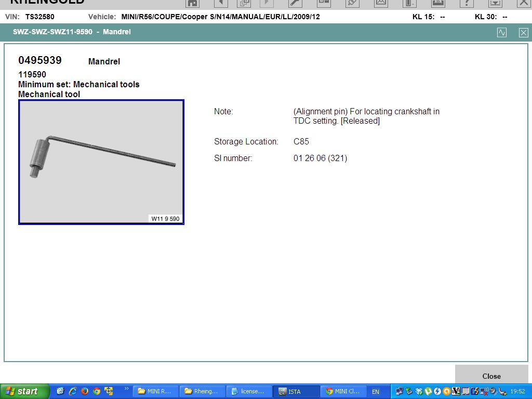Close the Mandrel panel with the X icon
532x399 pixels.
(524, 33)
